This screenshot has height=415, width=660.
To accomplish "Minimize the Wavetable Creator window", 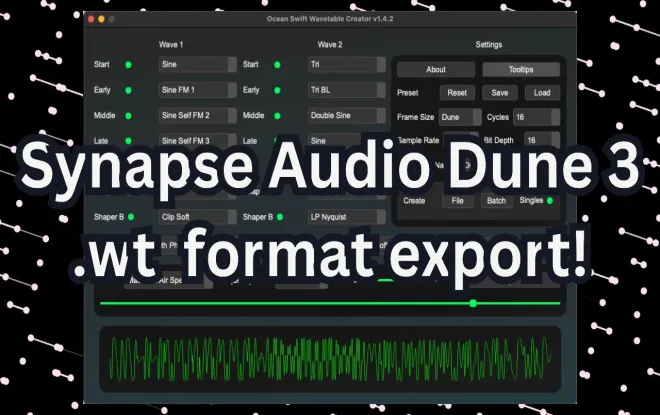I will pos(101,19).
